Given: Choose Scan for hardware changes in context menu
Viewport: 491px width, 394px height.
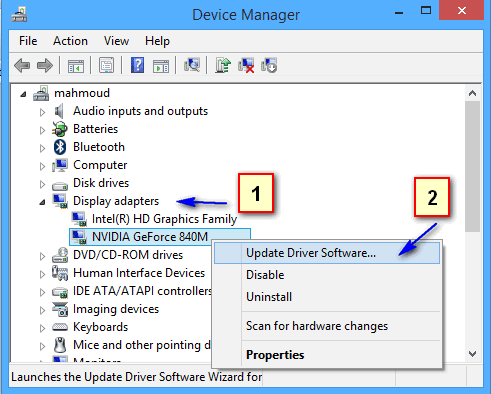Looking at the screenshot, I should [327, 326].
